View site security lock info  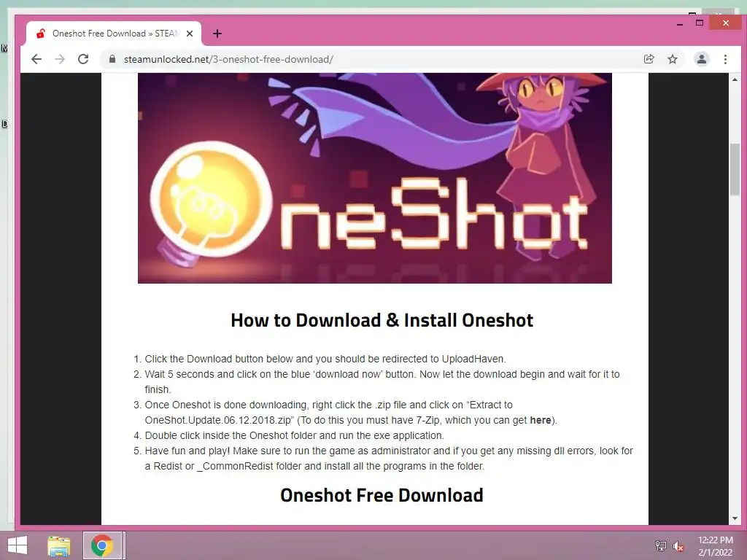112,59
